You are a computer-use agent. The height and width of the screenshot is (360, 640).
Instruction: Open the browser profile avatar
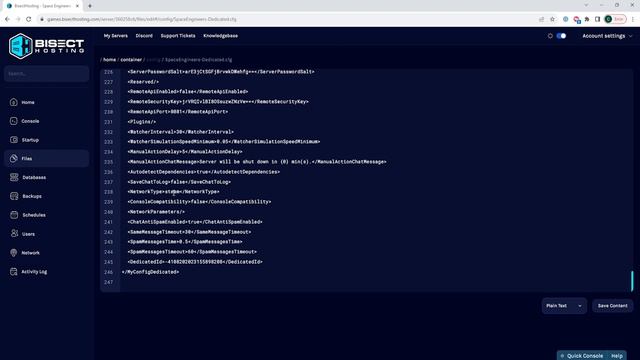[x=609, y=19]
